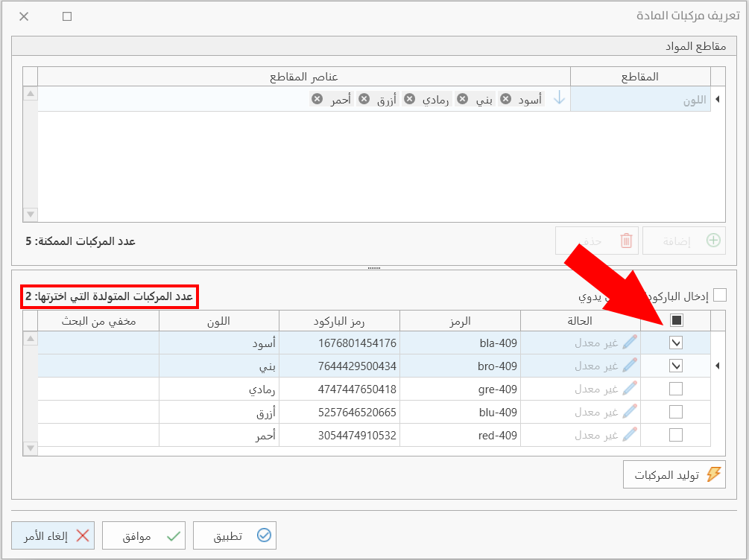
Task: Toggle the select-all header checkbox
Action: pos(677,320)
